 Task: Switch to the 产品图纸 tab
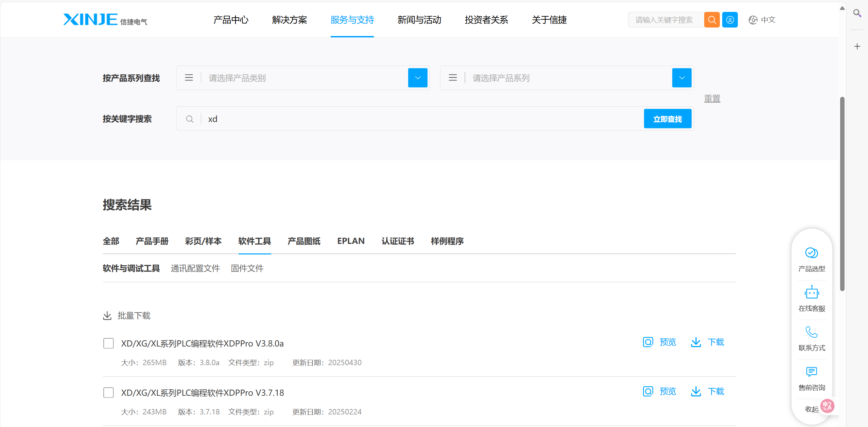(x=304, y=241)
